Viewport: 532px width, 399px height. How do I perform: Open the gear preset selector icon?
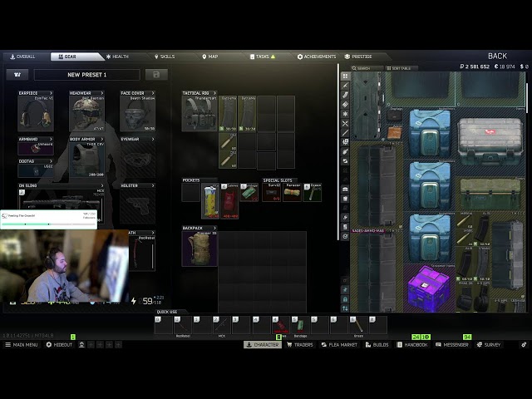tap(17, 75)
